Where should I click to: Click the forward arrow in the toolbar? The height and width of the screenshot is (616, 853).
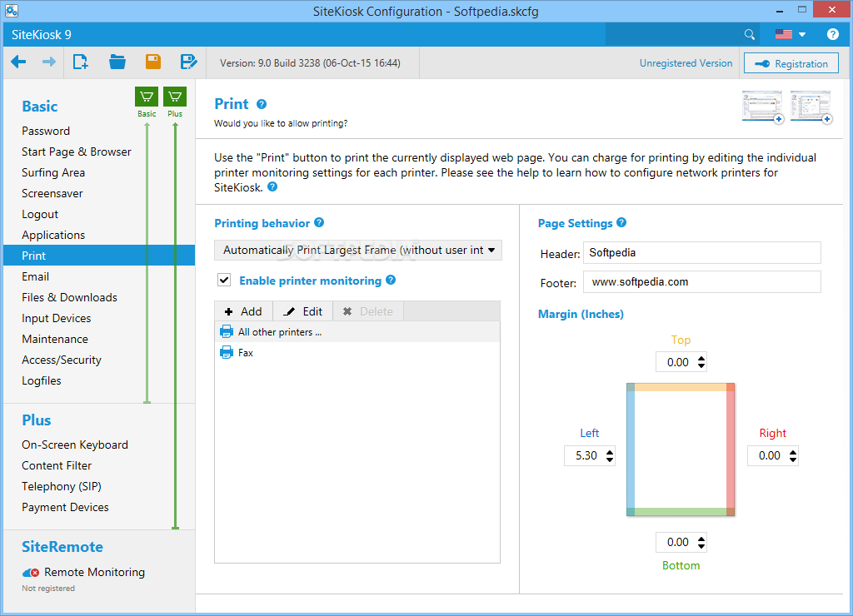[x=49, y=62]
